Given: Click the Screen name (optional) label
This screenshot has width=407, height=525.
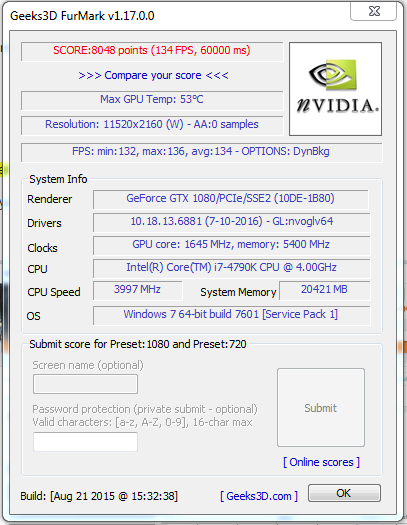Looking at the screenshot, I should [x=88, y=365].
